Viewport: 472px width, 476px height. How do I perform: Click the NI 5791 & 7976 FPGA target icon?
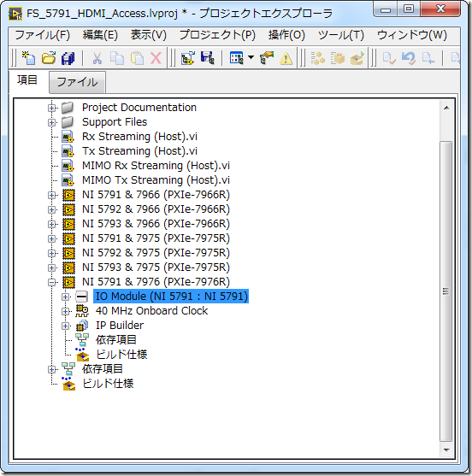68,282
